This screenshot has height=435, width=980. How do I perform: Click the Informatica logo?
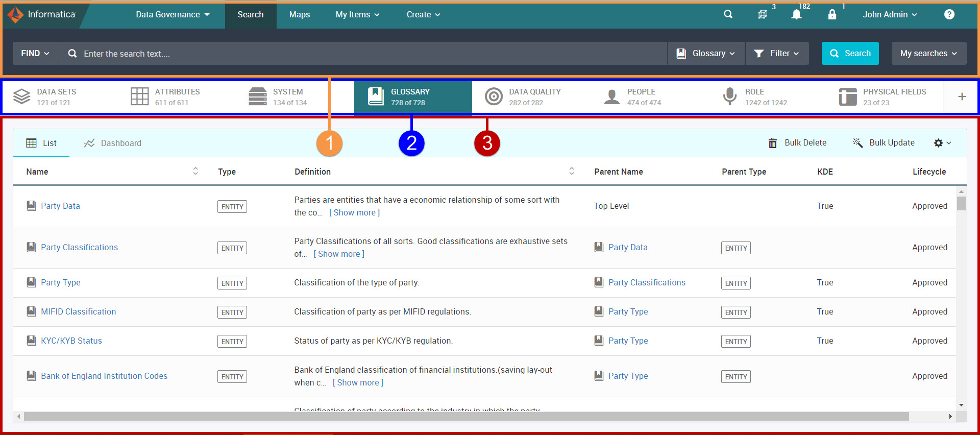[x=42, y=14]
